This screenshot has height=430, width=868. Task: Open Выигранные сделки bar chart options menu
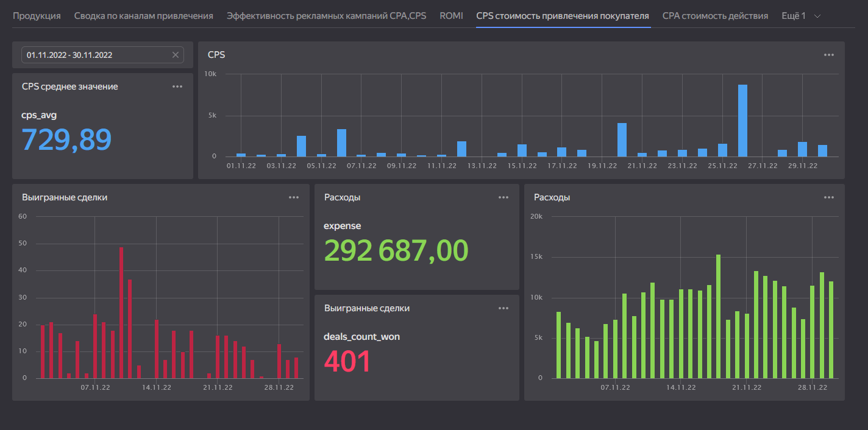point(294,197)
